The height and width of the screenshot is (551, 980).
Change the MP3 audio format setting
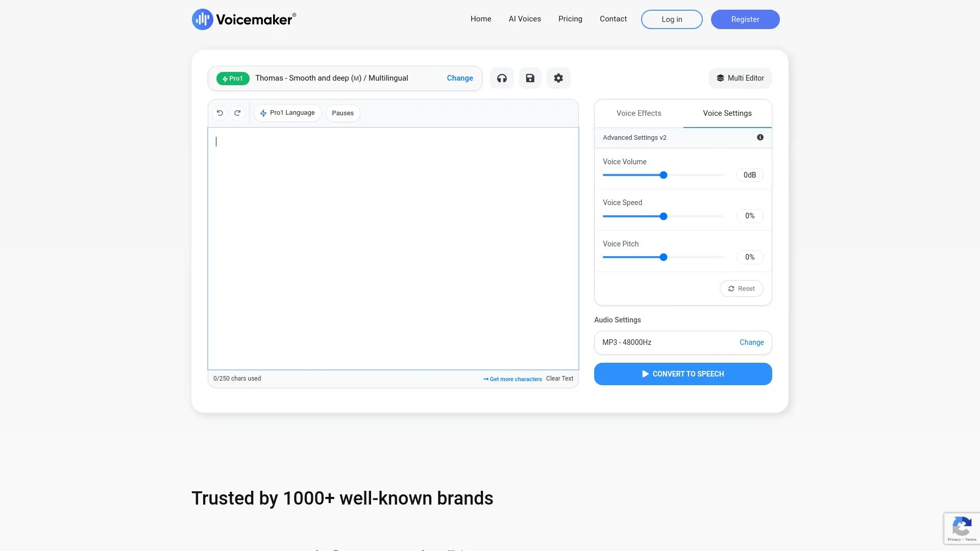pos(751,342)
